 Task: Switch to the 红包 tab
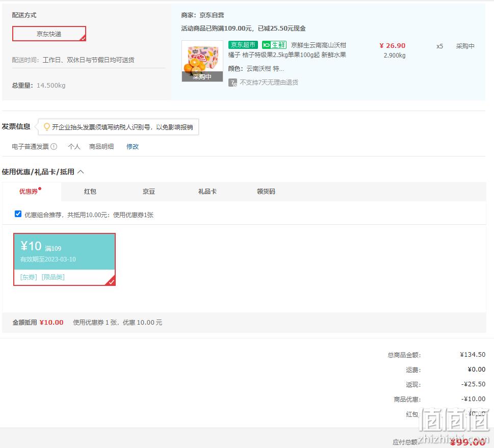(90, 191)
